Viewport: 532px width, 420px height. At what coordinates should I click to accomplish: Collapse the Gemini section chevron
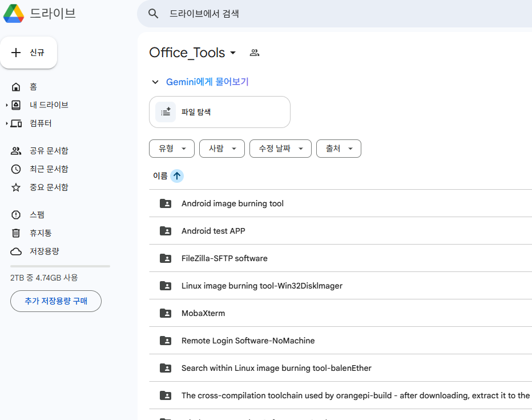point(155,82)
